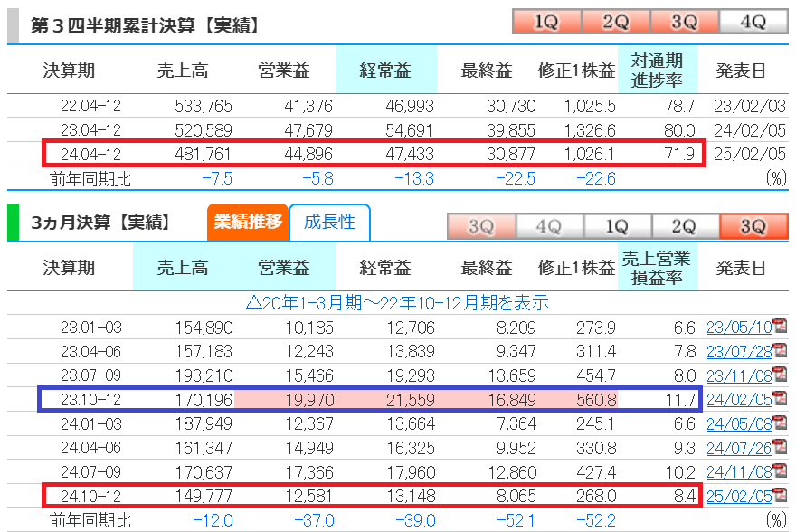Viewport: 796px width, 532px height.
Task: Click the sales value 149,777
Action: (x=204, y=496)
